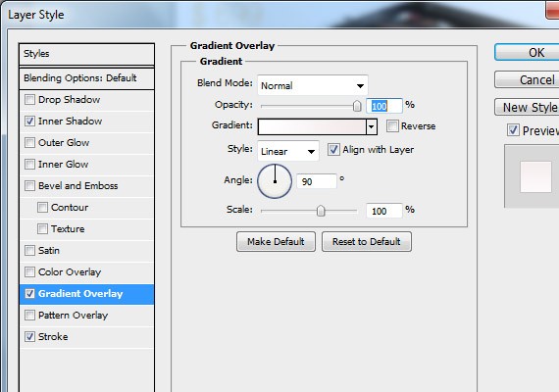Open the gradient picker arrow
The width and height of the screenshot is (559, 392).
click(372, 126)
